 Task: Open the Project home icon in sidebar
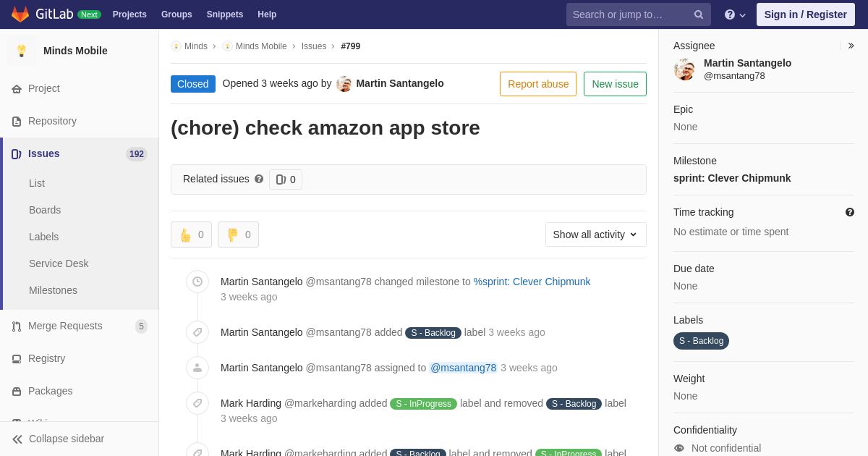[17, 89]
